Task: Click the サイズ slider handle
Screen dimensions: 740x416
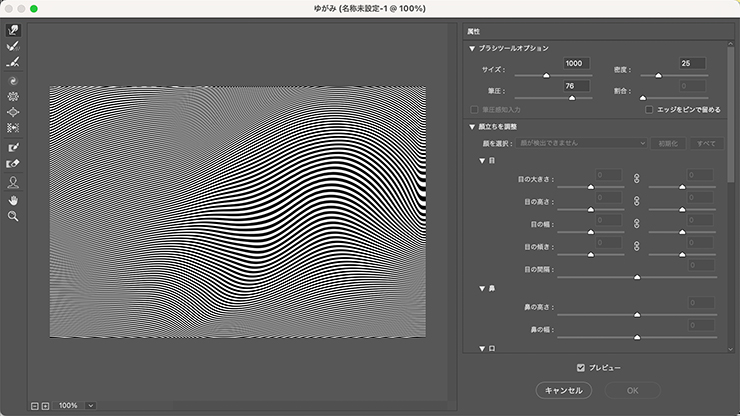Action: point(546,75)
